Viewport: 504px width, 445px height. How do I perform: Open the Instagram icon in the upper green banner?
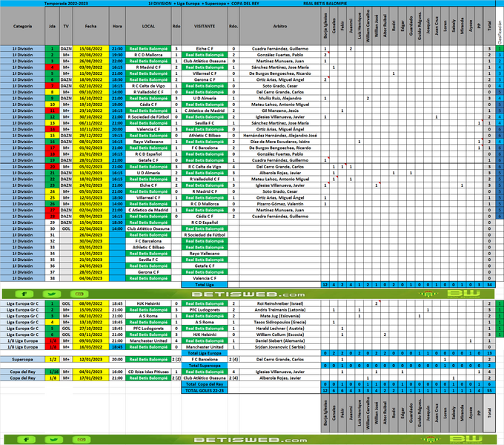(x=79, y=294)
